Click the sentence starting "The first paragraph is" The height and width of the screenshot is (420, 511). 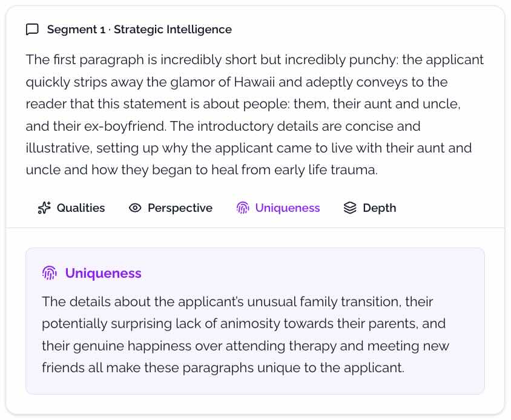click(x=254, y=60)
